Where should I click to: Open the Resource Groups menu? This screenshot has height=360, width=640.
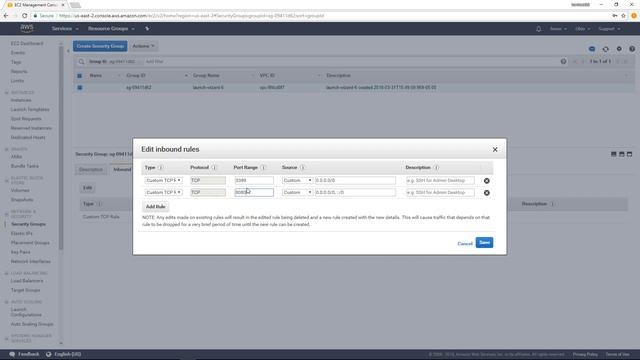point(111,29)
